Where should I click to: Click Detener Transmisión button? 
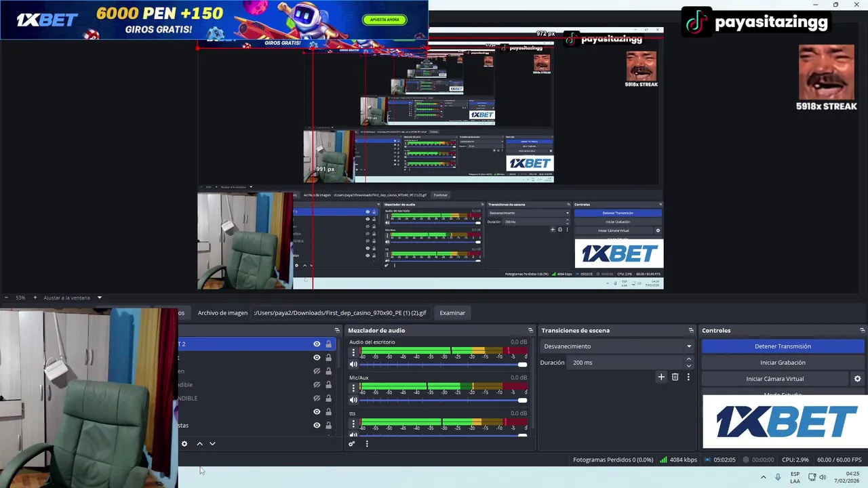click(x=783, y=346)
